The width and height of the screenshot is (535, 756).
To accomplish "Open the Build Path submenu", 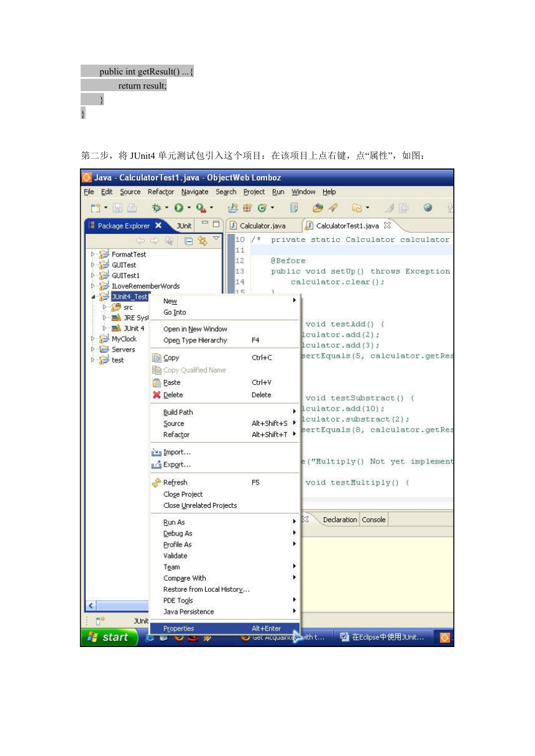I will [225, 412].
